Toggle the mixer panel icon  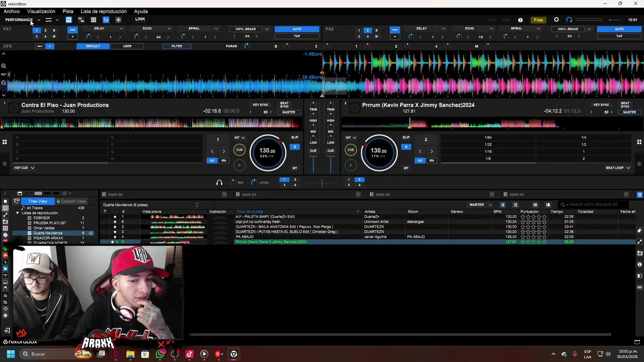click(106, 20)
